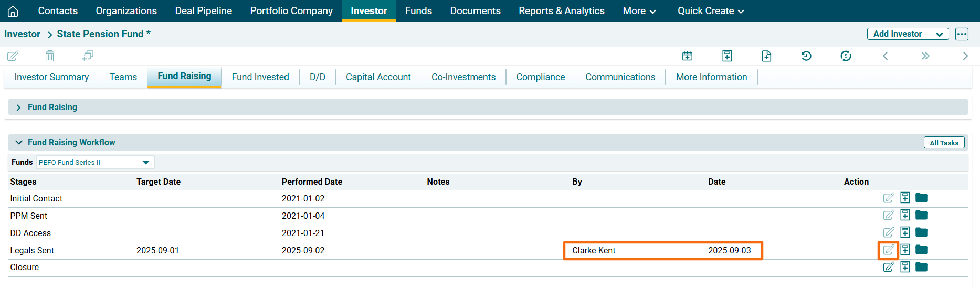Open folder icon for Closure stage
The height and width of the screenshot is (288, 980).
(921, 267)
